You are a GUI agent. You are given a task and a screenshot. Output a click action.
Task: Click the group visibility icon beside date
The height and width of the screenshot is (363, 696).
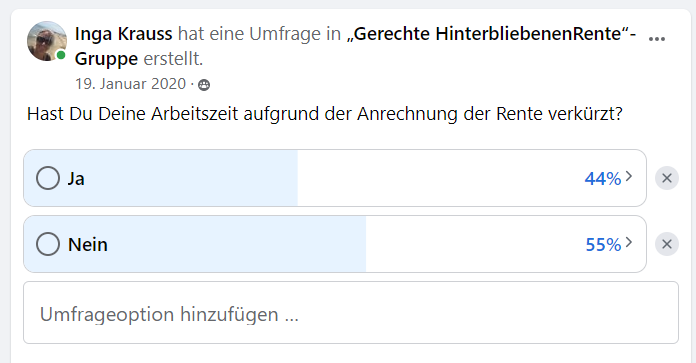[x=204, y=85]
